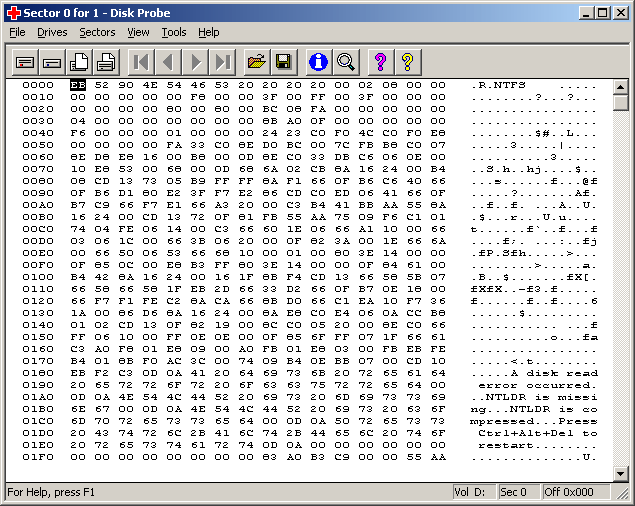
Task: Click the 55 byte in row 01F0
Action: point(414,457)
